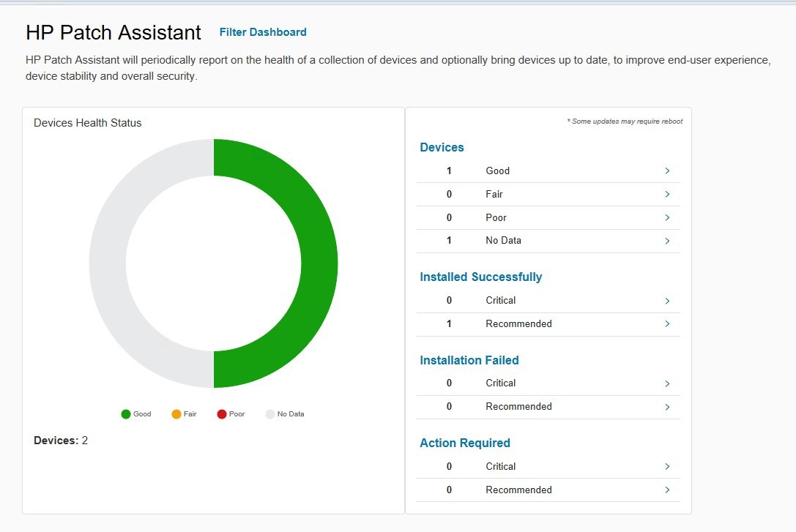796x532 pixels.
Task: Open Action Required Critical chevron
Action: (667, 467)
